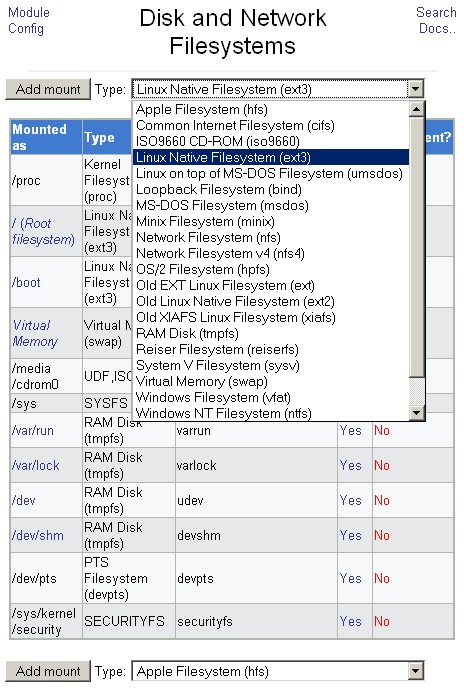Click the /sys/kernel/security mount cell
464x689 pixels.
click(46, 621)
